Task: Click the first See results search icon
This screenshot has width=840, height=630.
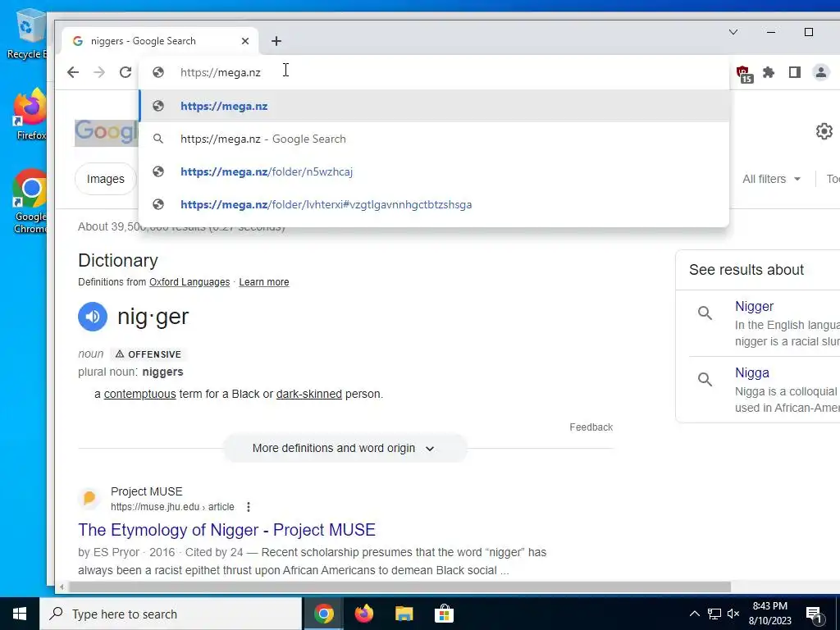Action: point(705,313)
